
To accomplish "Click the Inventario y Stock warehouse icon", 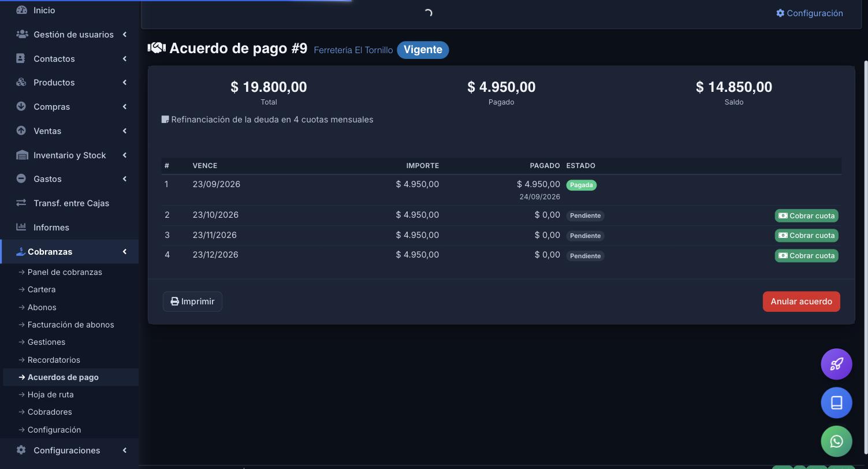I will click(22, 155).
